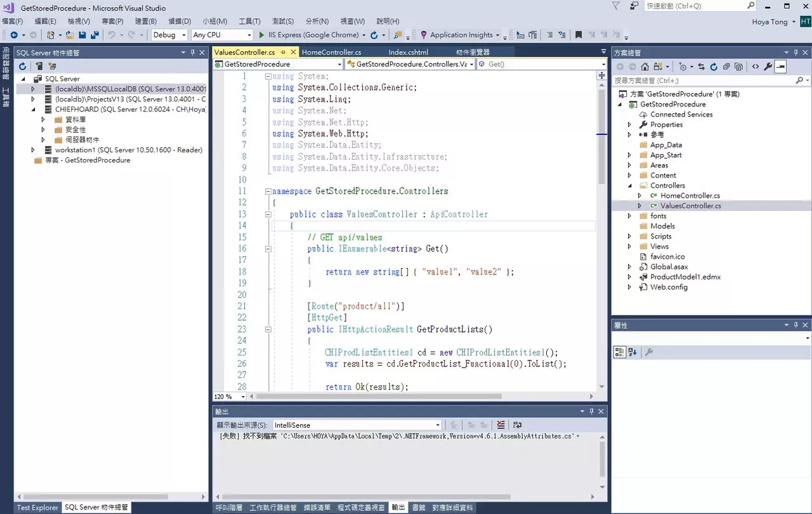This screenshot has height=514, width=812.
Task: Refresh the SQL Server Object Explorer
Action: 22,66
